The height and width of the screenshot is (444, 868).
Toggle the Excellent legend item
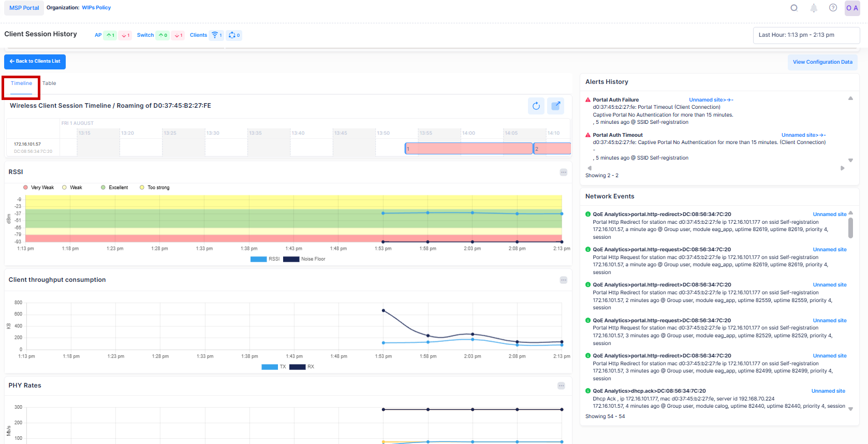click(114, 188)
